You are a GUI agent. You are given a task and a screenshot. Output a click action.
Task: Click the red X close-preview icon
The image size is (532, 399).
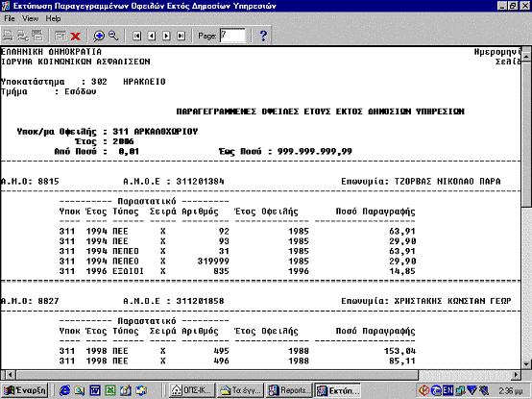(75, 36)
